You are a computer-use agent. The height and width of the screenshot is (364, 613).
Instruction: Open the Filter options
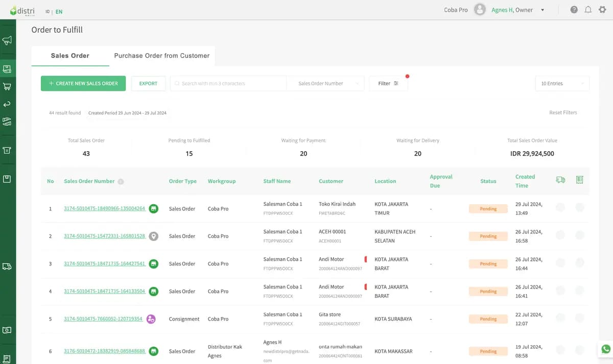tap(388, 83)
